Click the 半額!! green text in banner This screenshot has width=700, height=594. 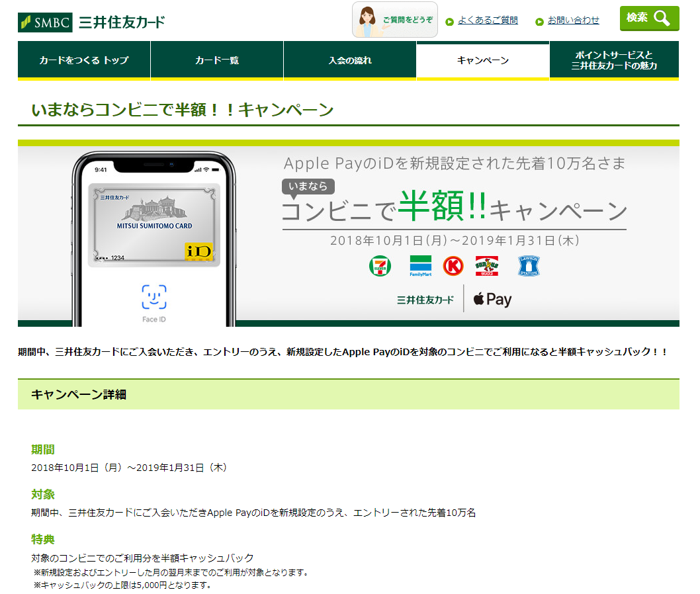click(x=443, y=206)
